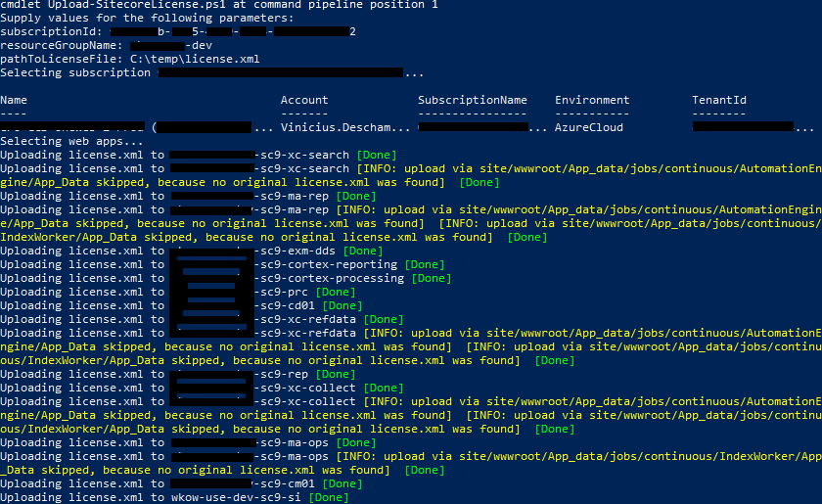The height and width of the screenshot is (504, 822).
Task: Click [Done] on the sc9-cm01 line
Action: [342, 483]
